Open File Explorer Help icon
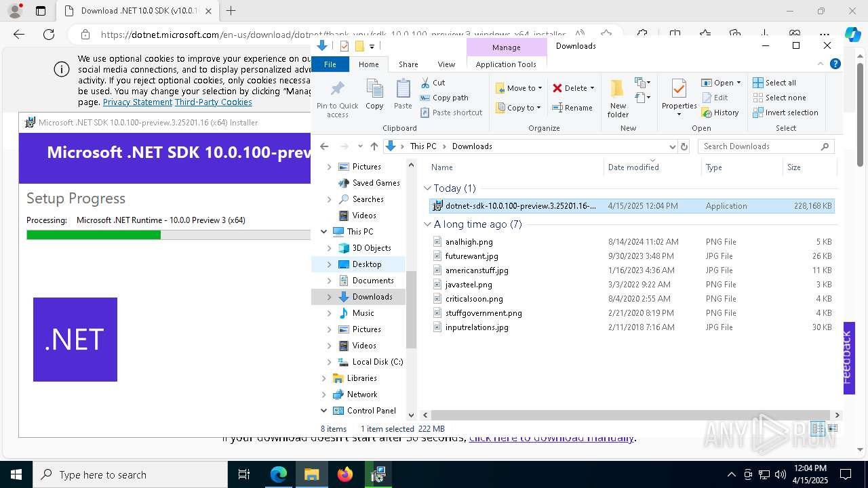The width and height of the screenshot is (868, 488). coord(835,64)
